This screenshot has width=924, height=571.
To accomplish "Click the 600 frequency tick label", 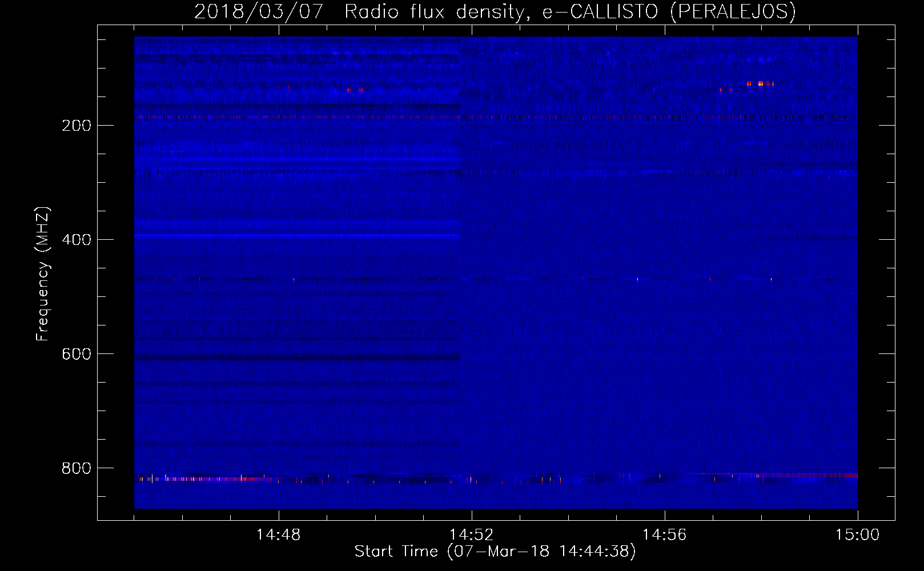I will (x=77, y=354).
